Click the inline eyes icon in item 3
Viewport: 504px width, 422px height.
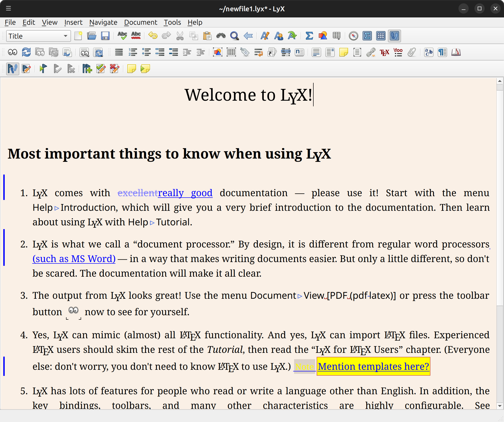tap(73, 310)
